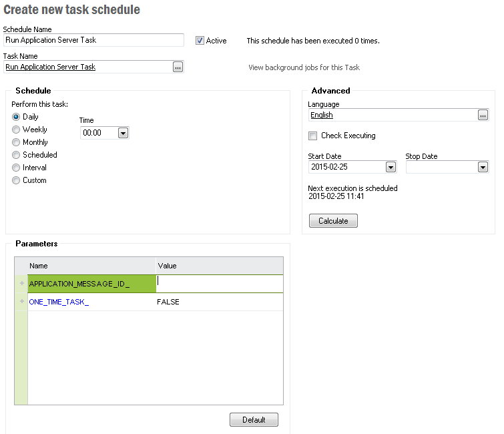
Task: Select the Weekly radio option
Action: pyautogui.click(x=16, y=130)
